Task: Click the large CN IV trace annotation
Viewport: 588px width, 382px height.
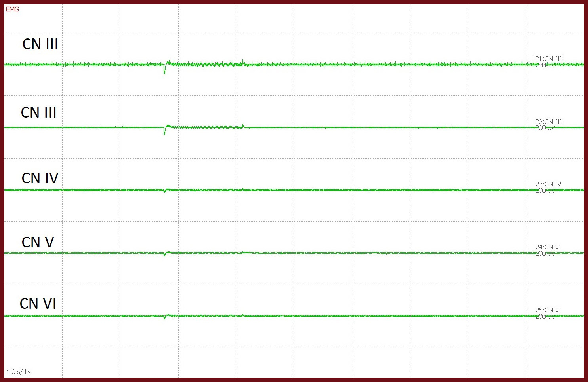Action: (40, 178)
